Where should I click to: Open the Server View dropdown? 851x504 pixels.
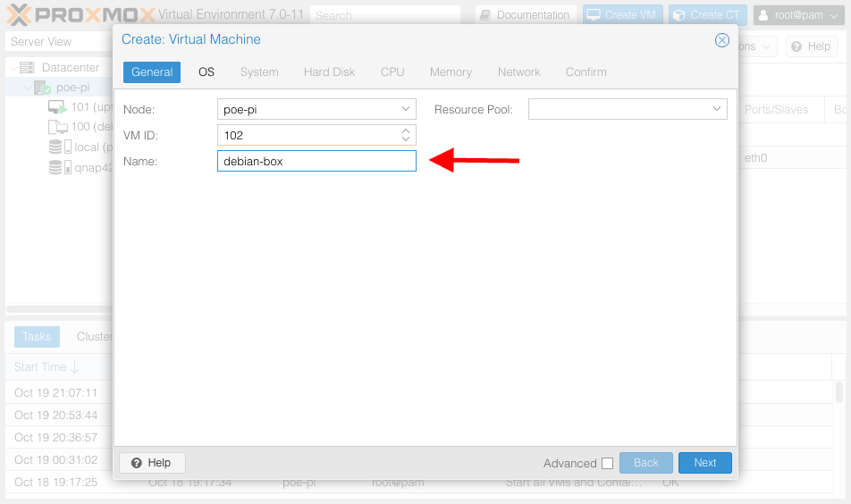[x=59, y=42]
